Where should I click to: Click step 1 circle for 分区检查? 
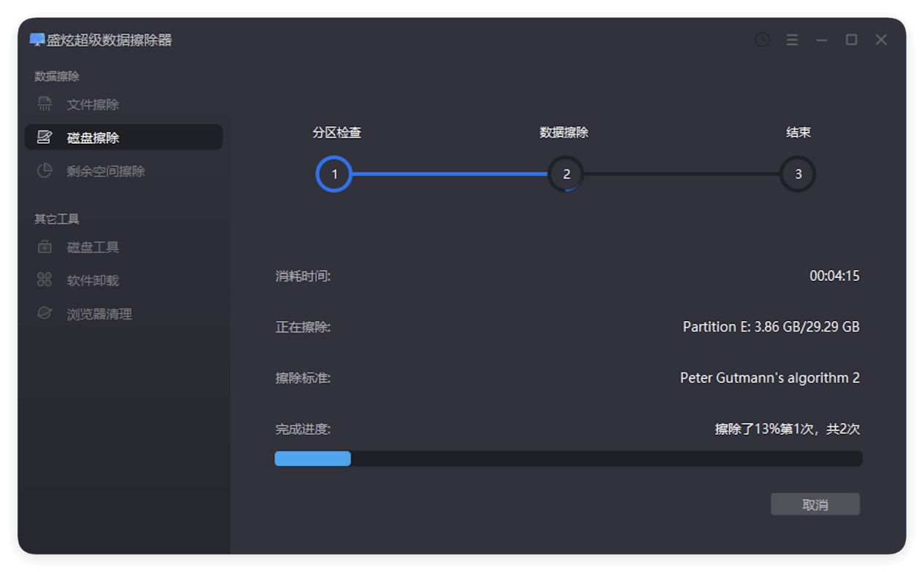point(334,174)
